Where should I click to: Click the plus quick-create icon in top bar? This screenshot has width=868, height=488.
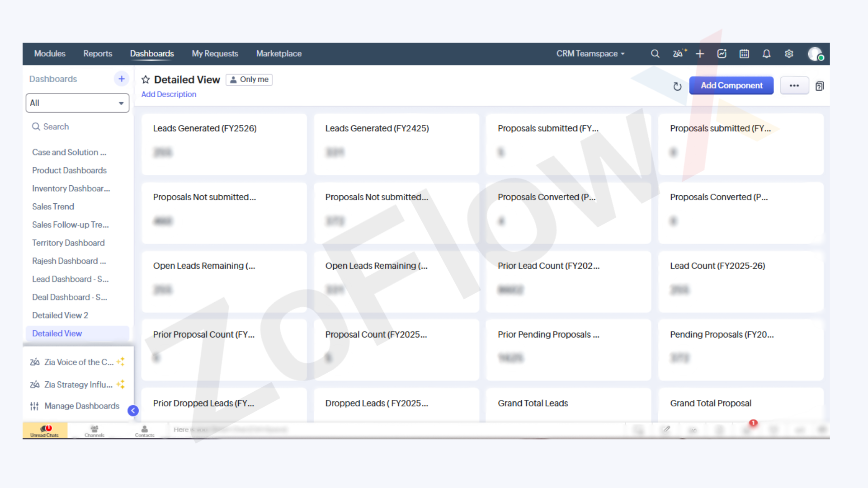click(700, 54)
